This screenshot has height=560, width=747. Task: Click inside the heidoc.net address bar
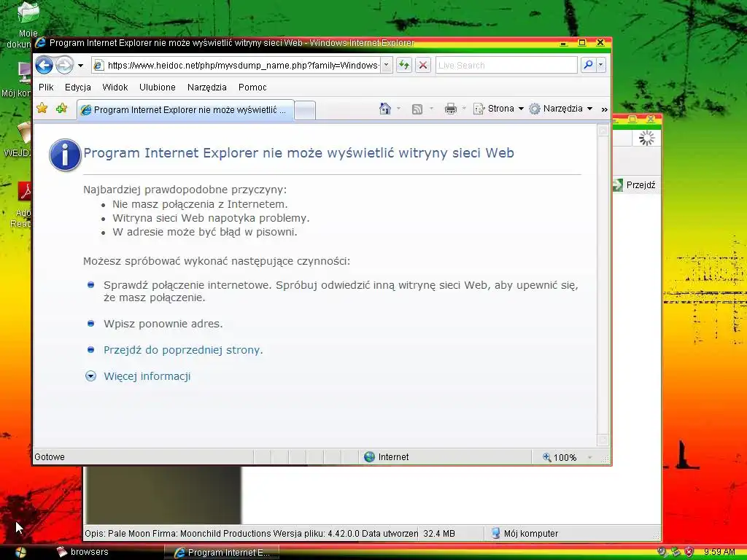click(243, 65)
